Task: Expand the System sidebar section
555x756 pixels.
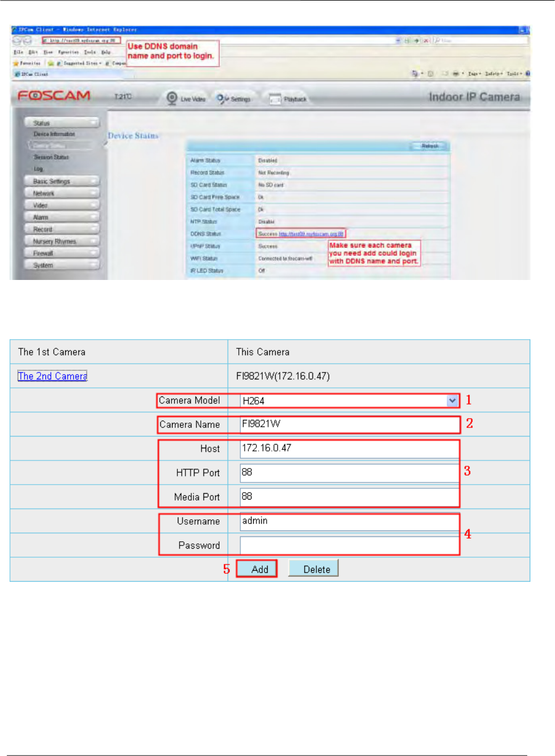Action: pos(62,265)
